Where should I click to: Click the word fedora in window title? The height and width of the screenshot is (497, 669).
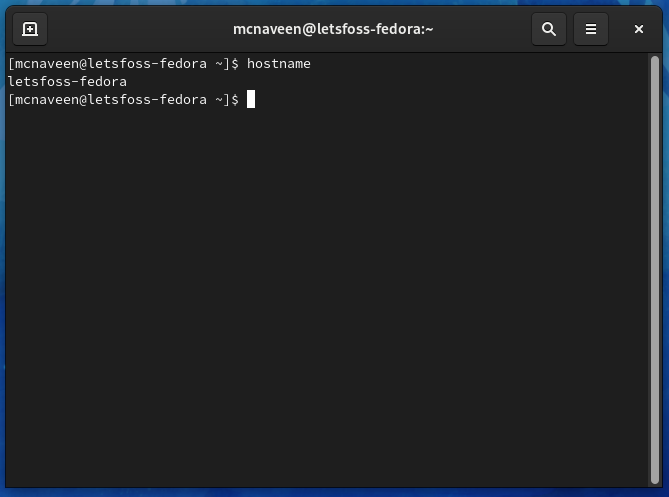tap(398, 29)
